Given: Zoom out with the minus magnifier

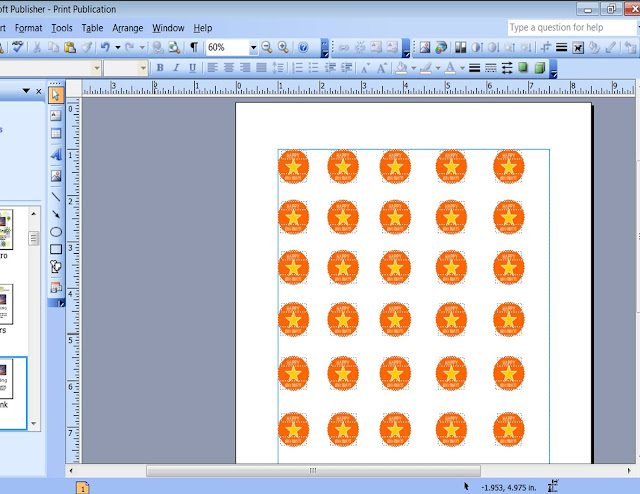Looking at the screenshot, I should (267, 47).
